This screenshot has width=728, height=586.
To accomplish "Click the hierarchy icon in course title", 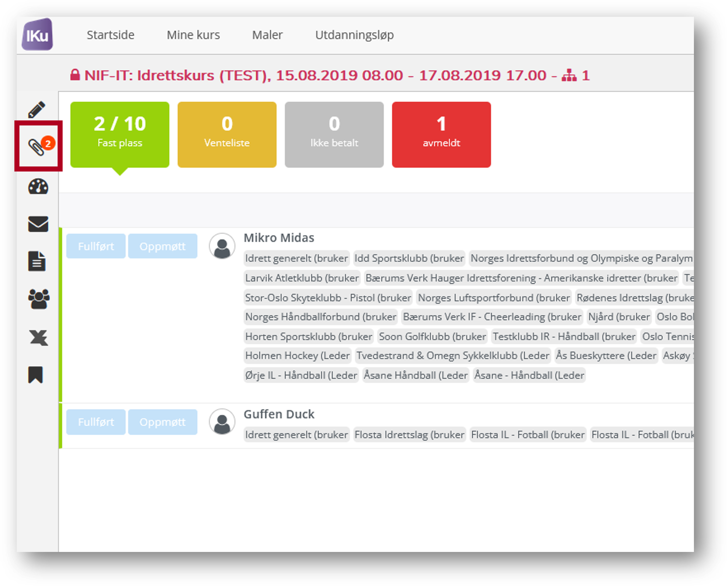I will 569,75.
